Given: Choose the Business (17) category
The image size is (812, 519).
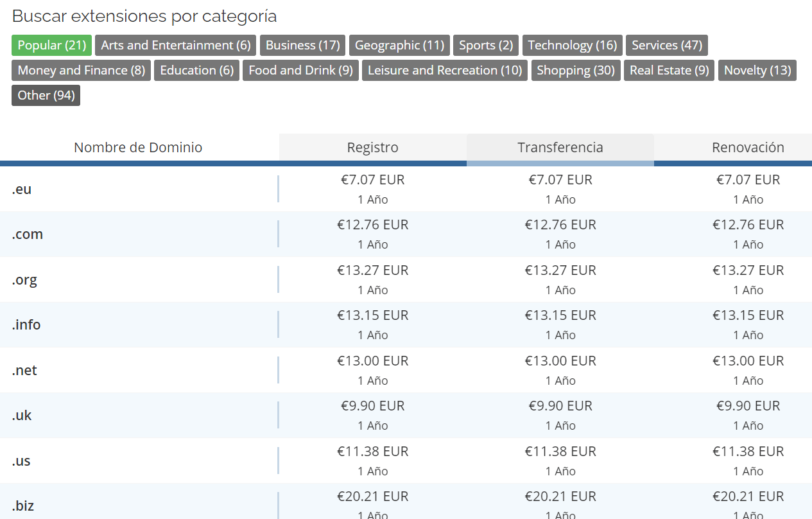Looking at the screenshot, I should 303,45.
